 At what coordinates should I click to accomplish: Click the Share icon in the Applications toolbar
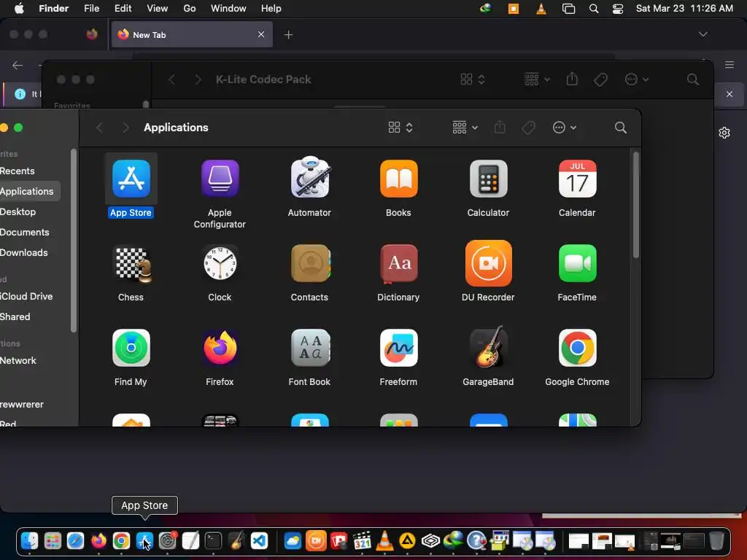coord(500,127)
